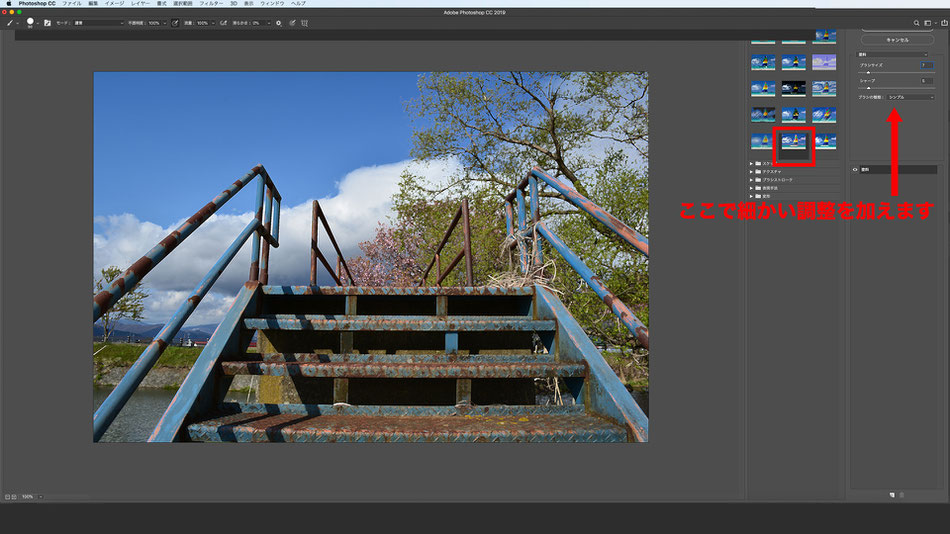The height and width of the screenshot is (534, 950).
Task: Open smoothing options gear icon
Action: tap(279, 23)
